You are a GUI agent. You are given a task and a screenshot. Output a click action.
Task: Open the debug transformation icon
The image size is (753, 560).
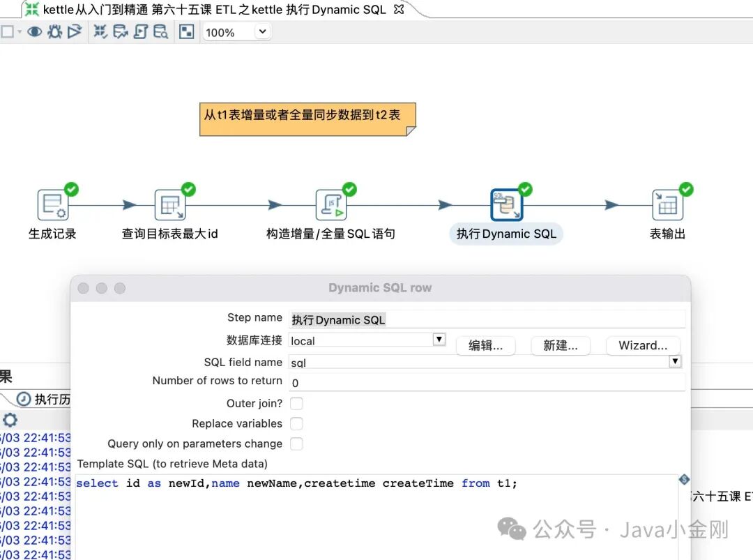point(55,31)
